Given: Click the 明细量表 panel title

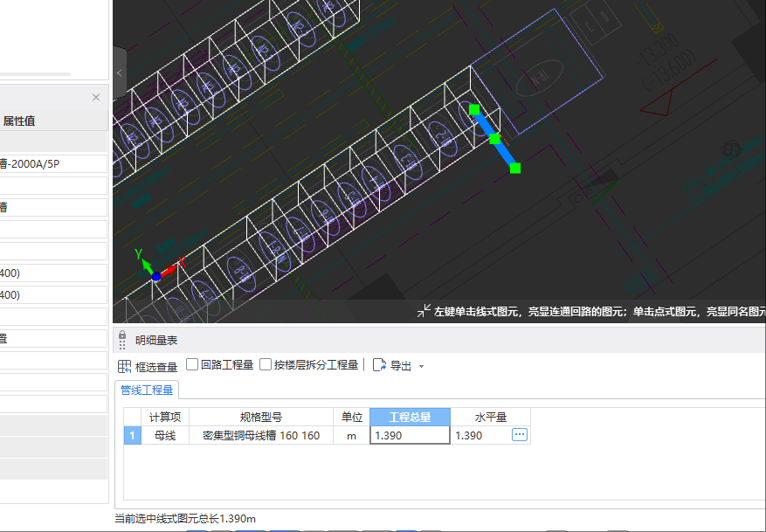Looking at the screenshot, I should [156, 341].
